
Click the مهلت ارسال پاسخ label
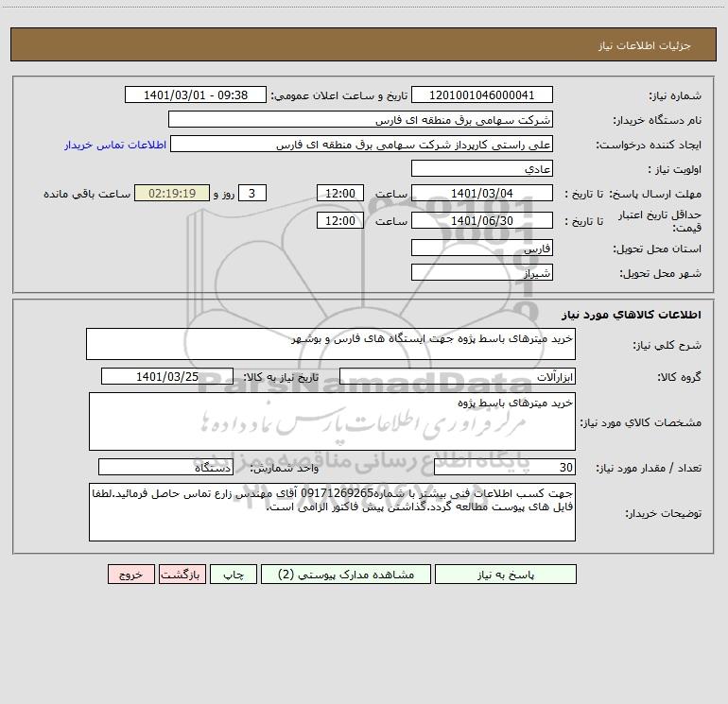(655, 194)
